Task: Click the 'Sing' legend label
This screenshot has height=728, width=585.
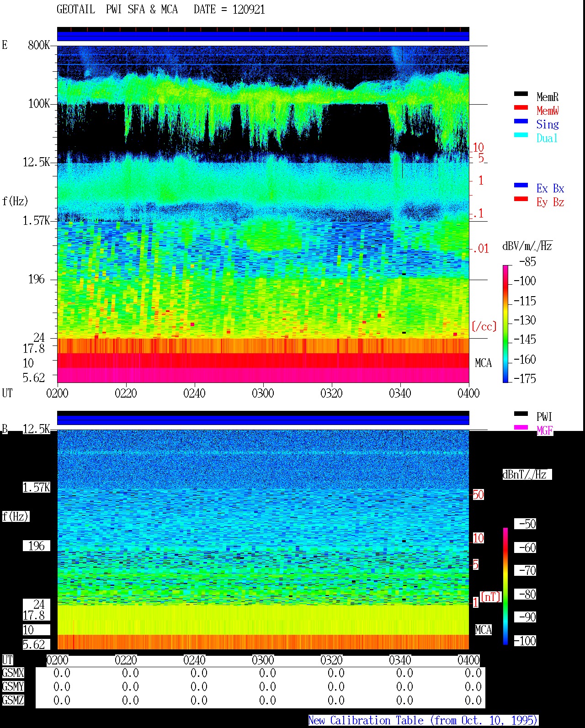Action: (x=548, y=125)
